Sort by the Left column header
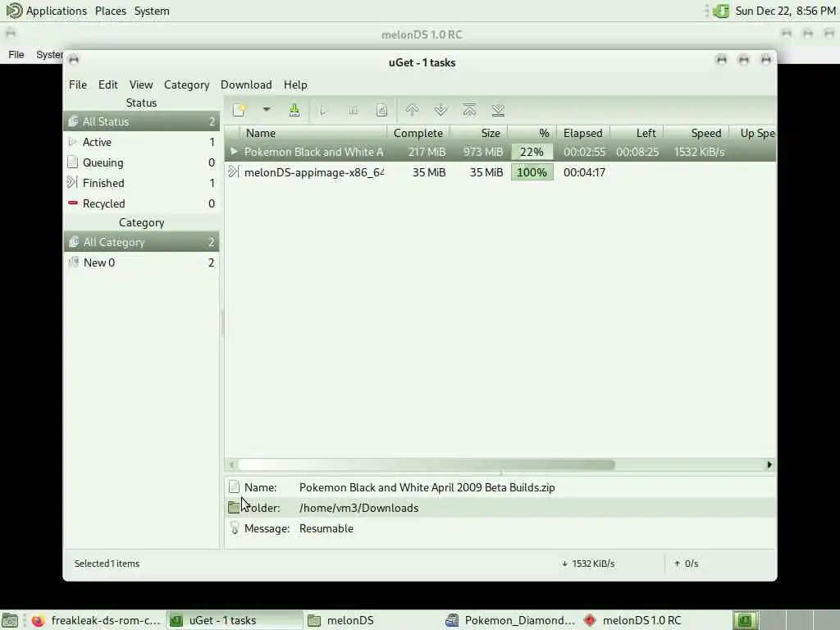 click(637, 133)
